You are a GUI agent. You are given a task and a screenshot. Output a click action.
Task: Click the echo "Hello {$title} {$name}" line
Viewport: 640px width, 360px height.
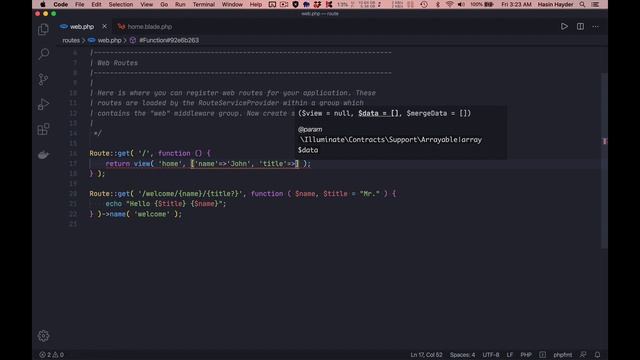coord(166,204)
